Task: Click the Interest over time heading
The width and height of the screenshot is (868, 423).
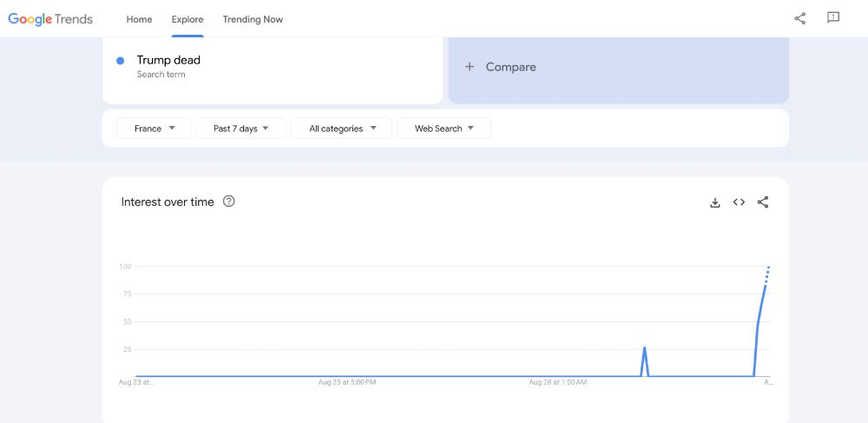Action: tap(168, 202)
